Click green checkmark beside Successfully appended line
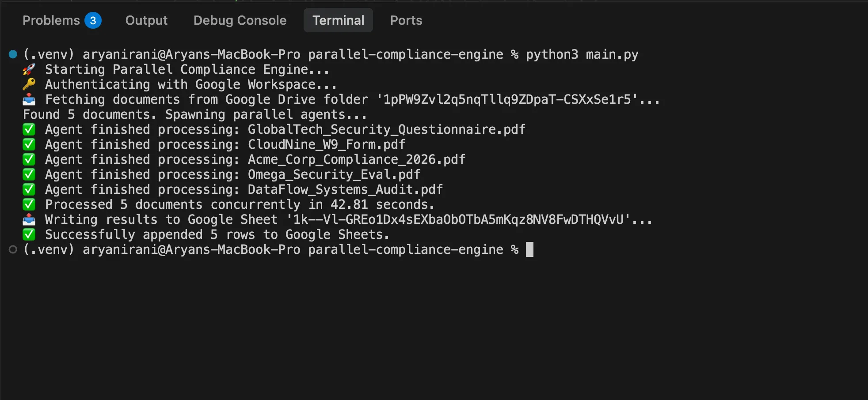Screen dimensions: 868x400 [x=29, y=234]
